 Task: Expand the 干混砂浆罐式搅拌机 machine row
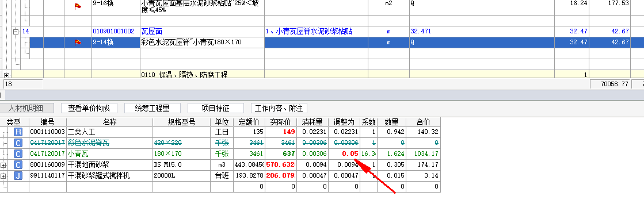3,176
